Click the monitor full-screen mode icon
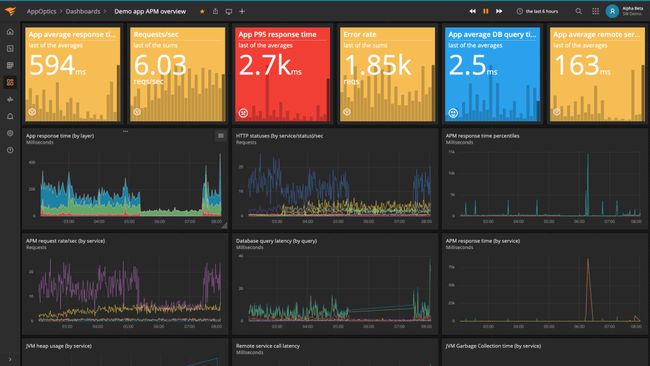650x366 pixels. pos(229,12)
